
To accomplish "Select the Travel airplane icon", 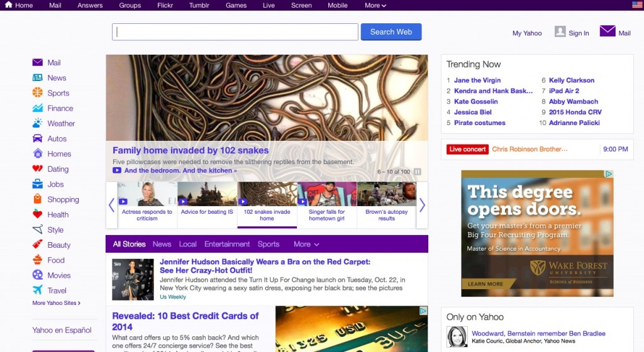I will pyautogui.click(x=38, y=290).
